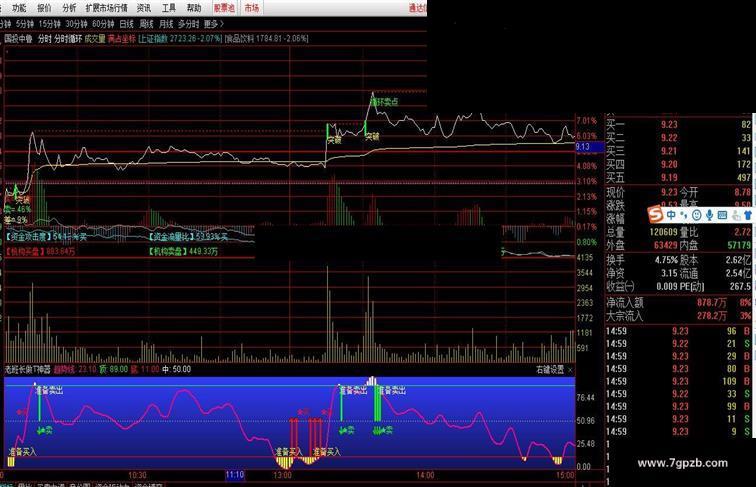Click the 机构买盘 883.64万 label
756x487 pixels.
click(40, 251)
